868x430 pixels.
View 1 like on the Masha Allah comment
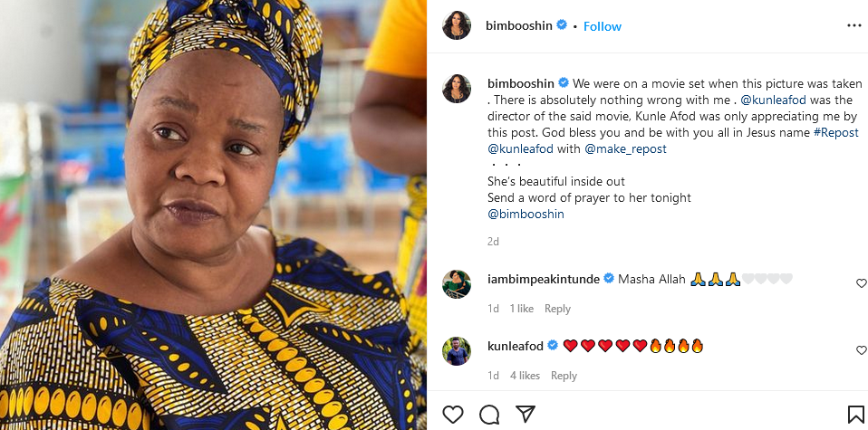tap(521, 309)
